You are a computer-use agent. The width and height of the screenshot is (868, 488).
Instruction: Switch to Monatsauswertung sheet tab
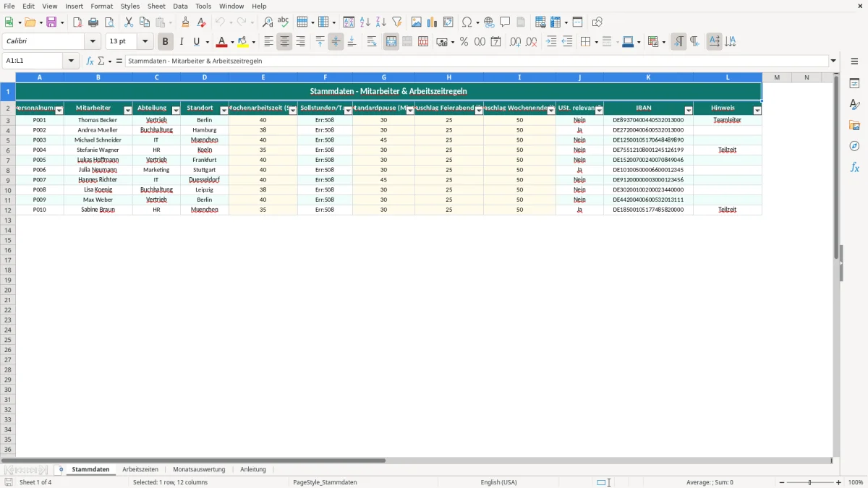tap(199, 469)
